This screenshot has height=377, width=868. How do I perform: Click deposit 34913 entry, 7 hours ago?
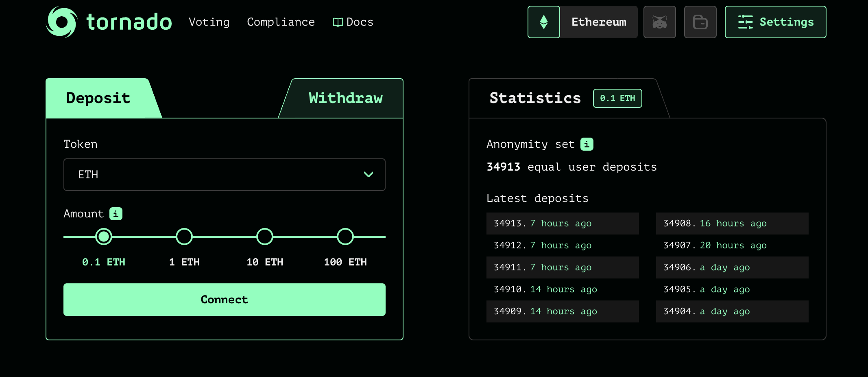(563, 224)
